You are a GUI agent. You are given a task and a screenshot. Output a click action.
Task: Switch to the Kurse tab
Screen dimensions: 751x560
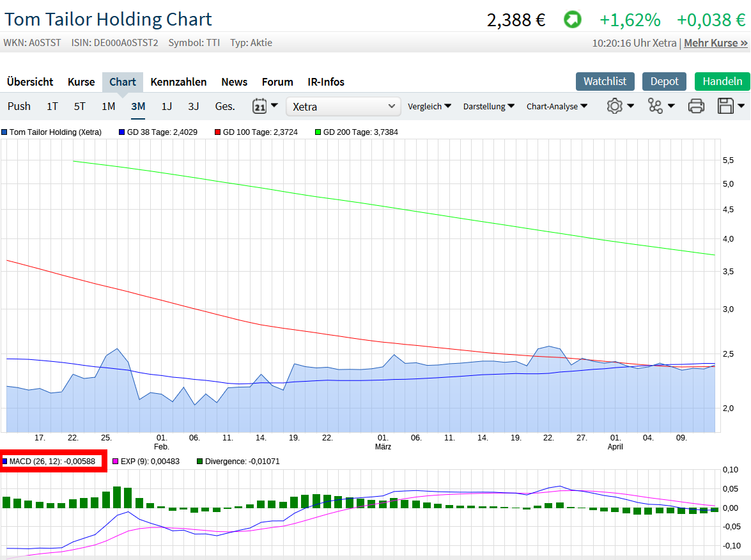click(81, 82)
